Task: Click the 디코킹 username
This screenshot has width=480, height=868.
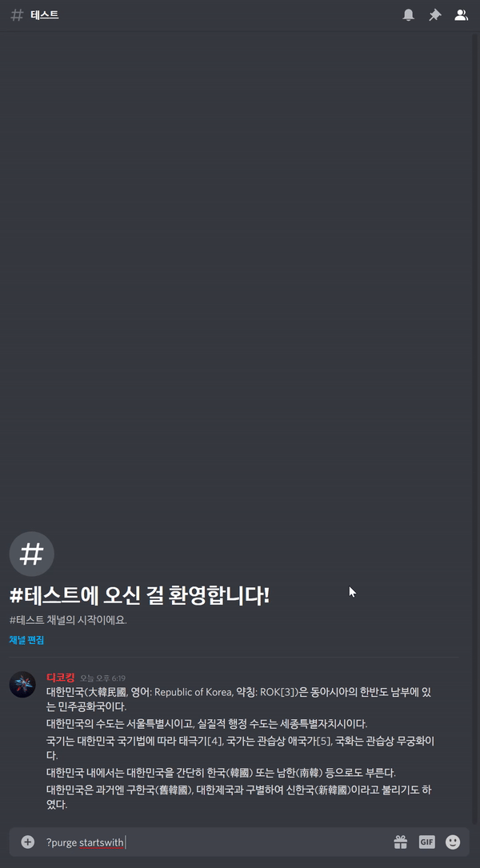Action: tap(61, 678)
